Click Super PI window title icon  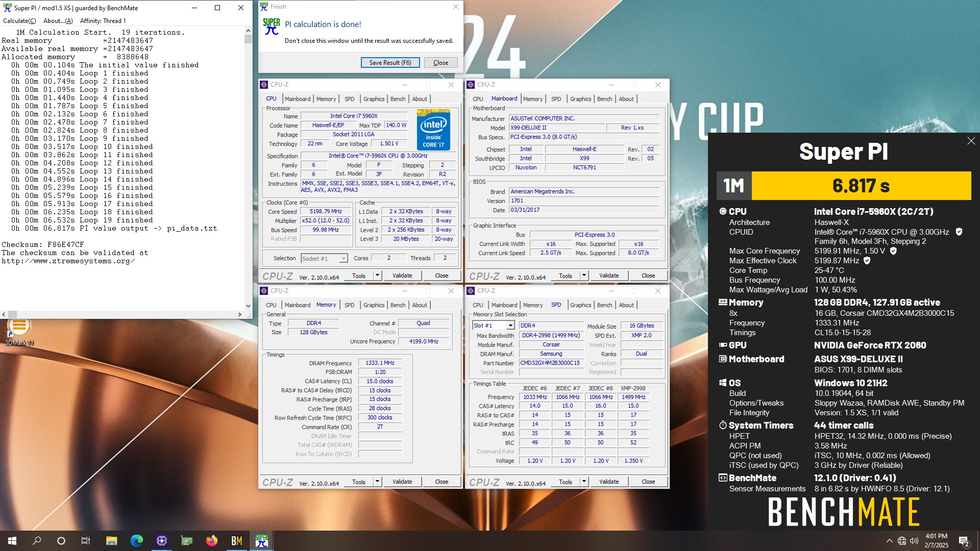tap(7, 8)
